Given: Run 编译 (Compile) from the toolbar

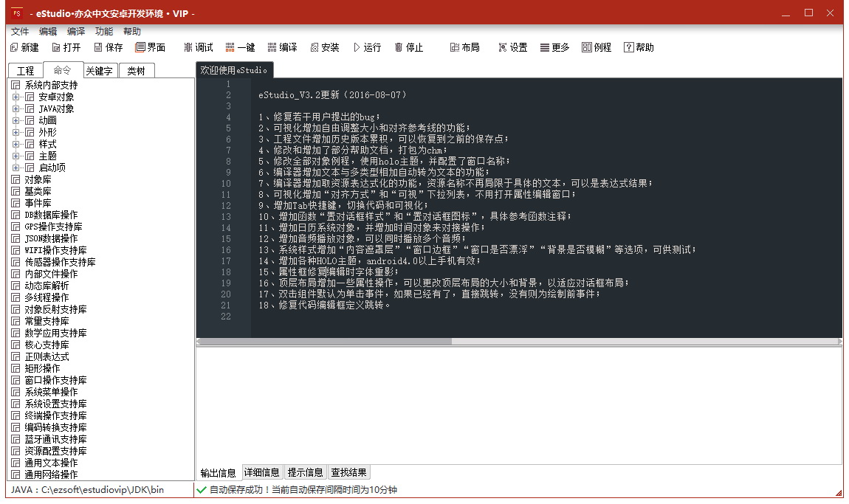Looking at the screenshot, I should click(x=272, y=48).
